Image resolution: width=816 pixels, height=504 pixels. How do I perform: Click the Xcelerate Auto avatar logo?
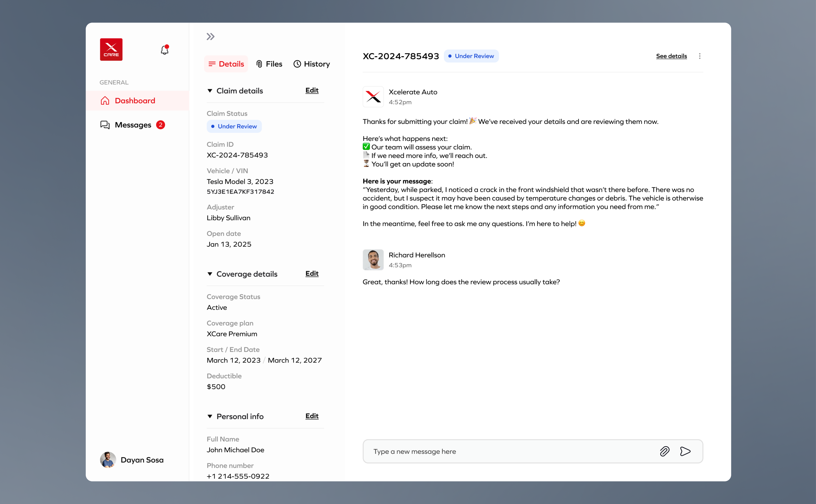(373, 97)
